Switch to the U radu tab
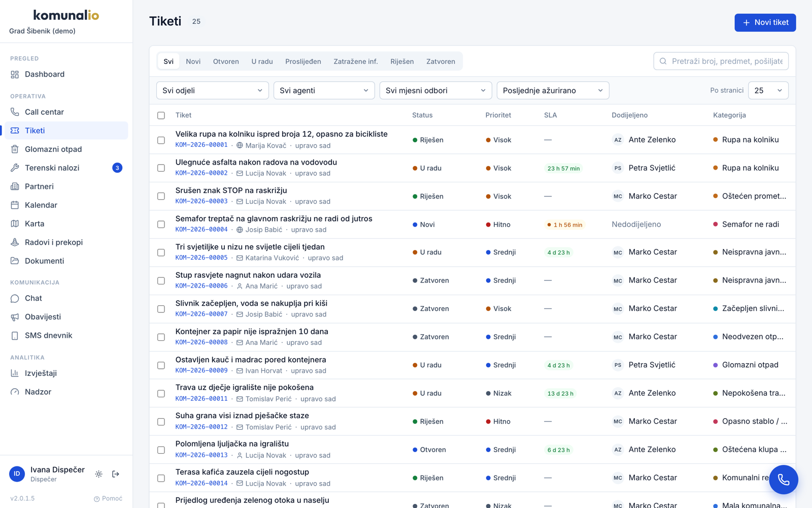812x508 pixels. click(262, 61)
